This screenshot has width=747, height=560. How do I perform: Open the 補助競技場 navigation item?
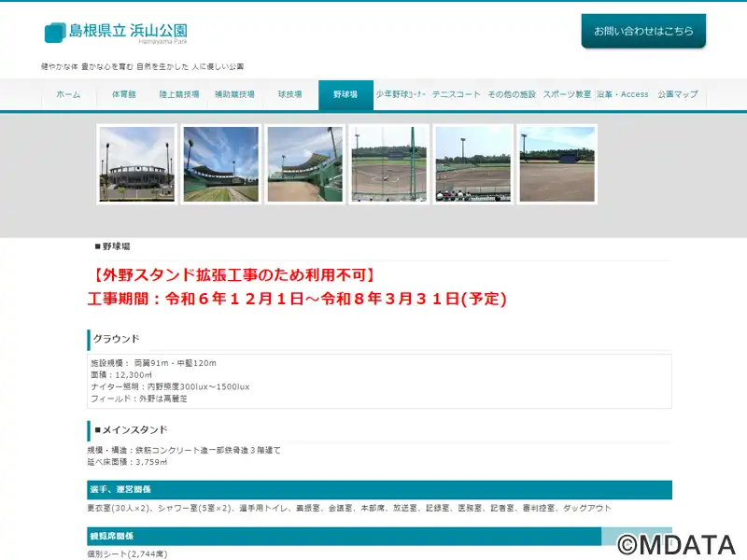point(234,94)
